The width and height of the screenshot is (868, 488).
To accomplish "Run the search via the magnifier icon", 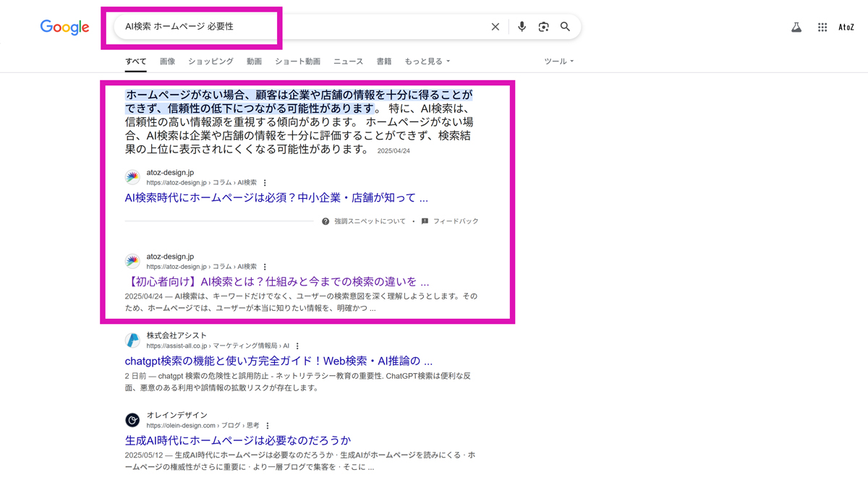I will point(565,27).
